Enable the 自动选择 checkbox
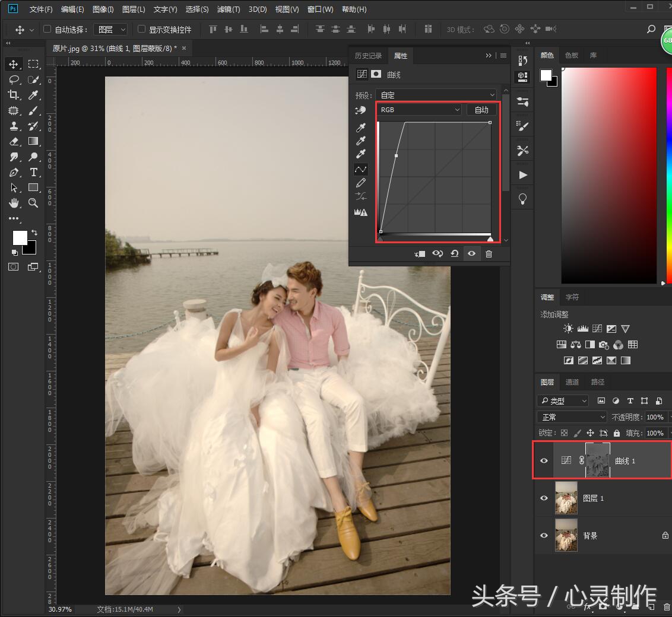Screen dimensions: 672x617 pos(46,28)
